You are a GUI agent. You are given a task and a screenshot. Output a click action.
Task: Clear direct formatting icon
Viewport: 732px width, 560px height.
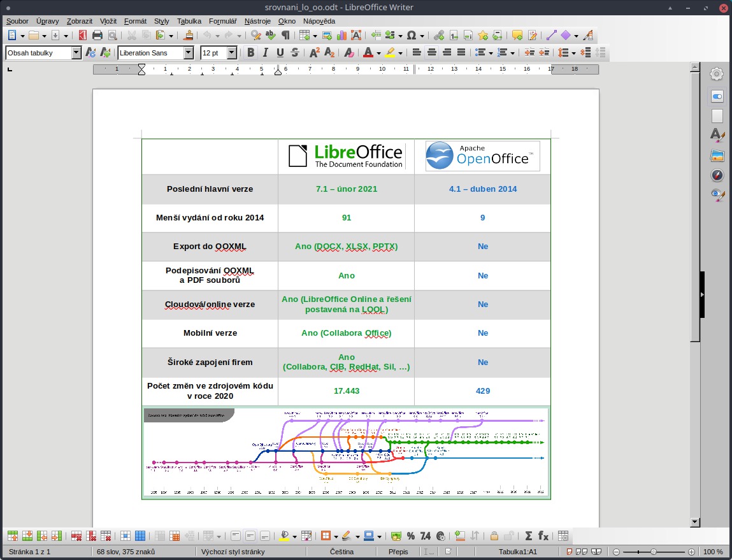[x=348, y=53]
